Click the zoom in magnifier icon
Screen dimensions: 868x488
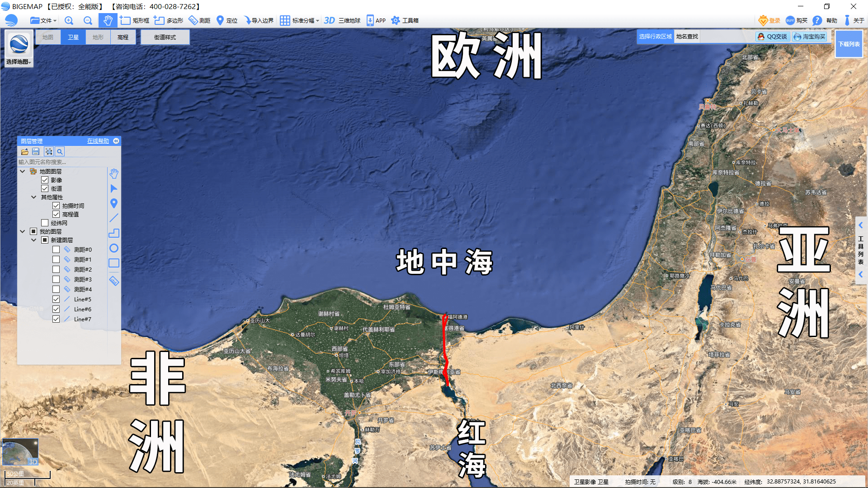pyautogui.click(x=69, y=20)
